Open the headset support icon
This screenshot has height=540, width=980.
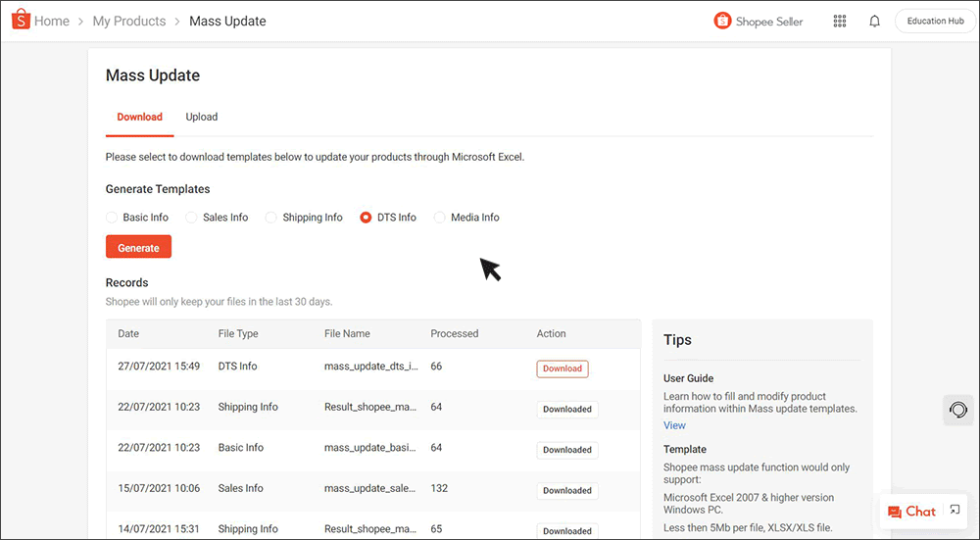coord(958,410)
